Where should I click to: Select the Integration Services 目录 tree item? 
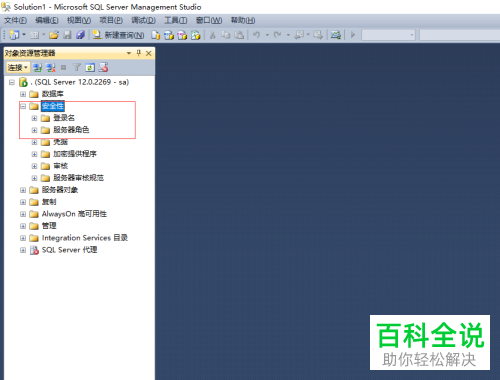click(85, 238)
